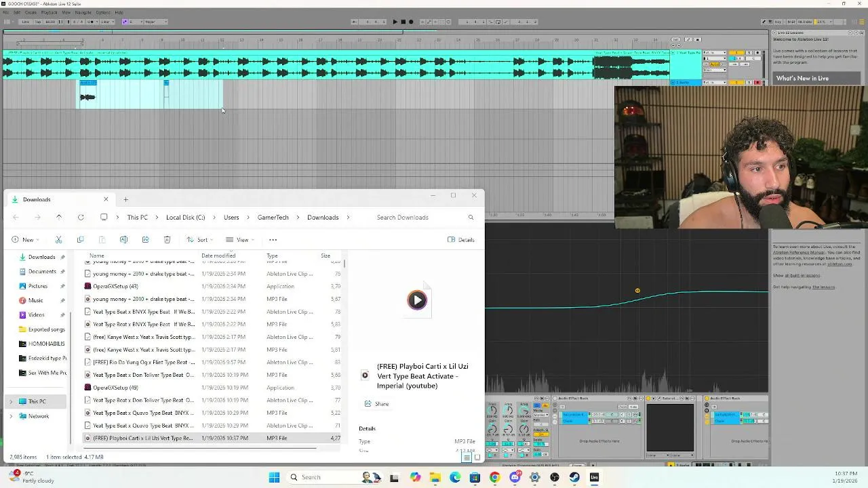The height and width of the screenshot is (488, 868).
Task: Select This PC in the address breadcrumb
Action: click(x=137, y=218)
